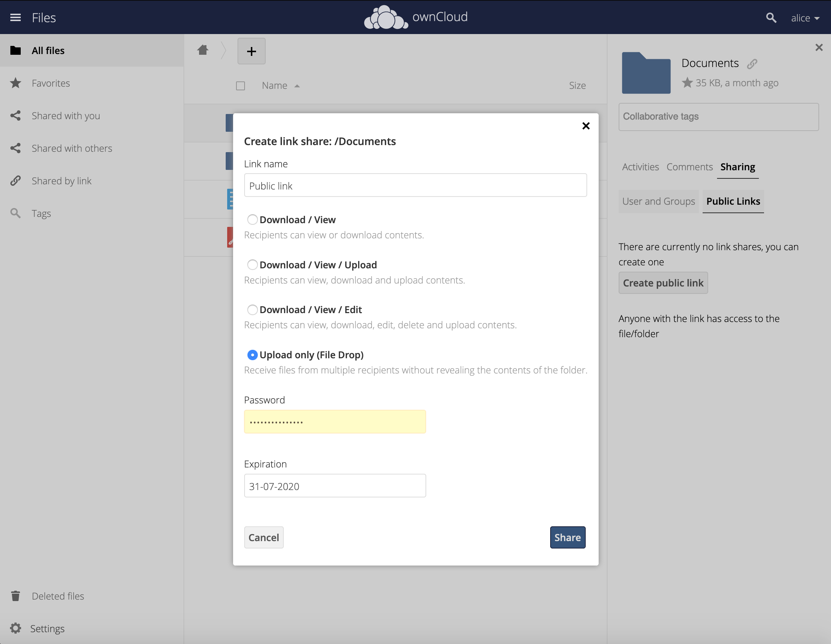Image resolution: width=831 pixels, height=644 pixels.
Task: Click the Deleted files trash icon
Action: [16, 596]
